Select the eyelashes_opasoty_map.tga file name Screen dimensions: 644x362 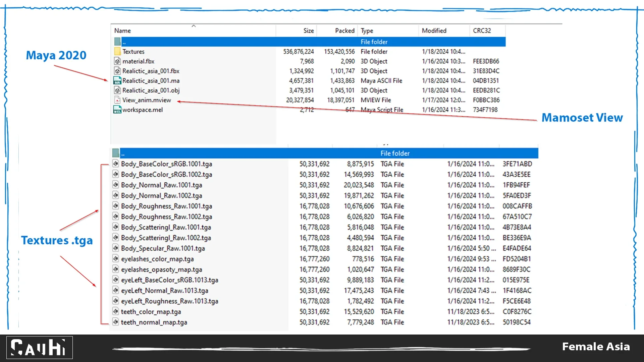click(x=162, y=269)
